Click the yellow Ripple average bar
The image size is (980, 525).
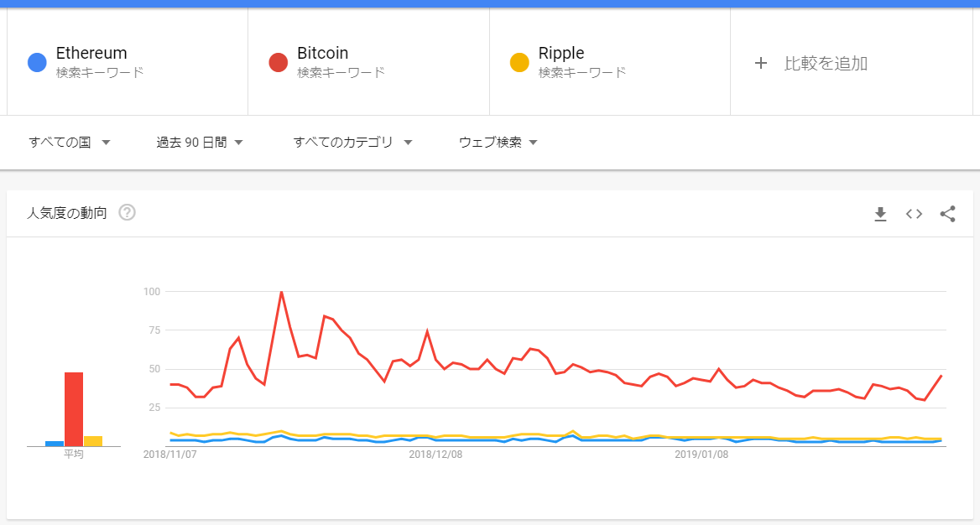93,441
